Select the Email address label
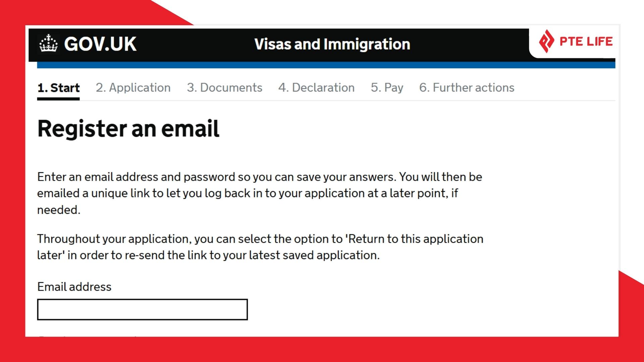644x362 pixels. 74,287
